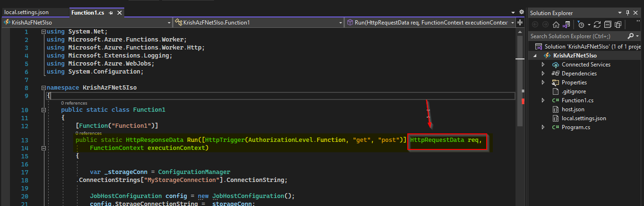The width and height of the screenshot is (644, 206).
Task: Select the KrishAzFNet5Iso project in Solution Explorer
Action: tap(575, 56)
